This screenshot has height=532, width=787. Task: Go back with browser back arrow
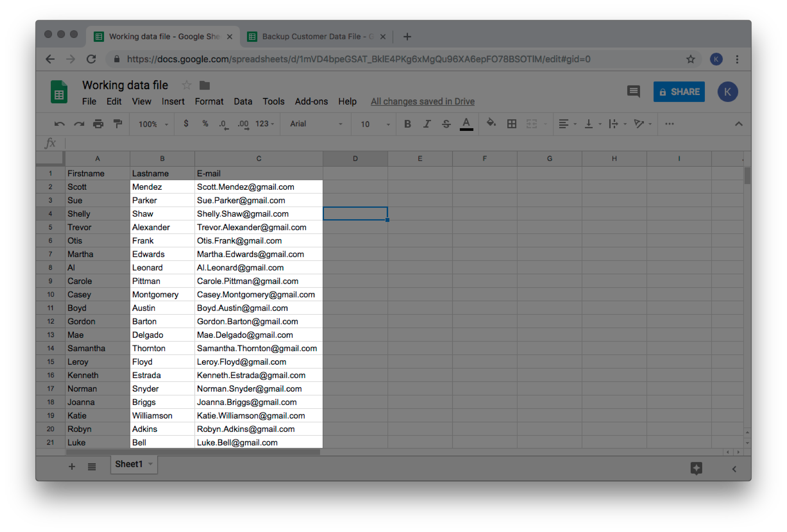[x=50, y=59]
